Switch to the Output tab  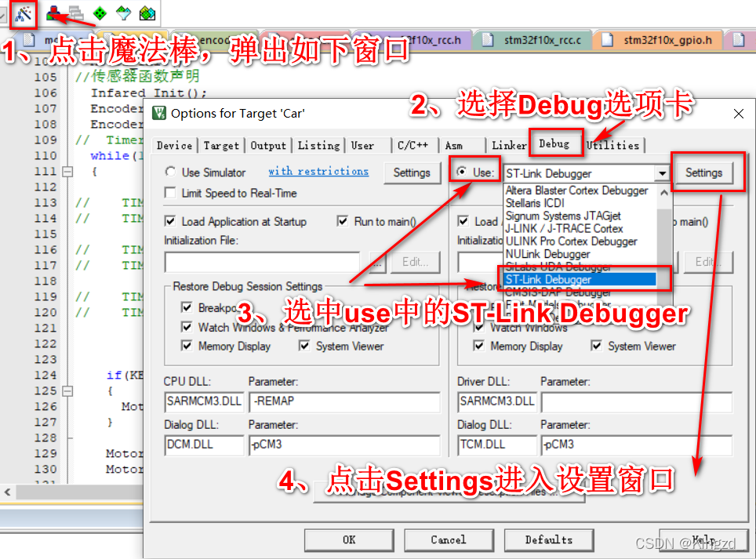[x=268, y=146]
